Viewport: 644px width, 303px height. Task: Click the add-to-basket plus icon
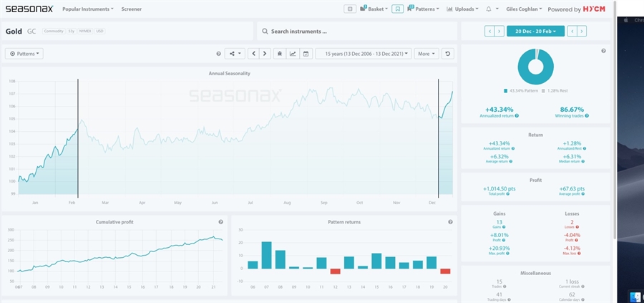(x=349, y=9)
